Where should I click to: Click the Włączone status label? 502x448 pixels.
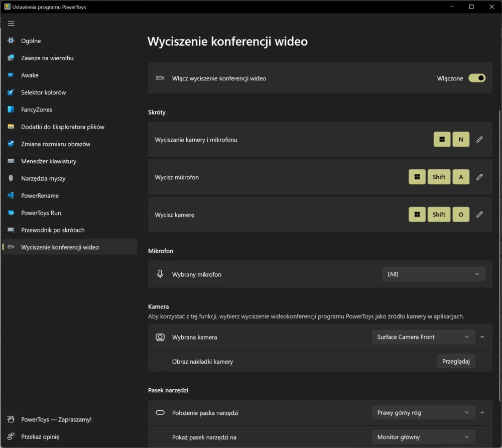(x=450, y=78)
